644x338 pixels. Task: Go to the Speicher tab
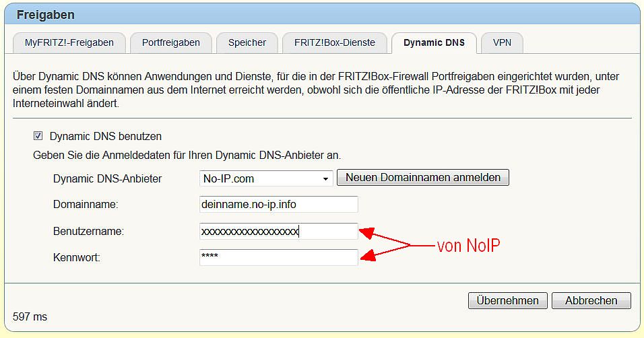(247, 42)
